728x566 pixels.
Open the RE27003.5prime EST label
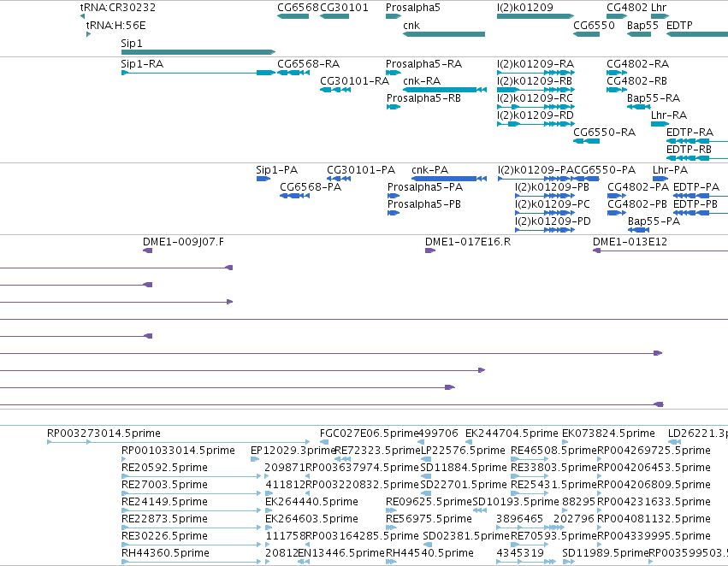164,486
